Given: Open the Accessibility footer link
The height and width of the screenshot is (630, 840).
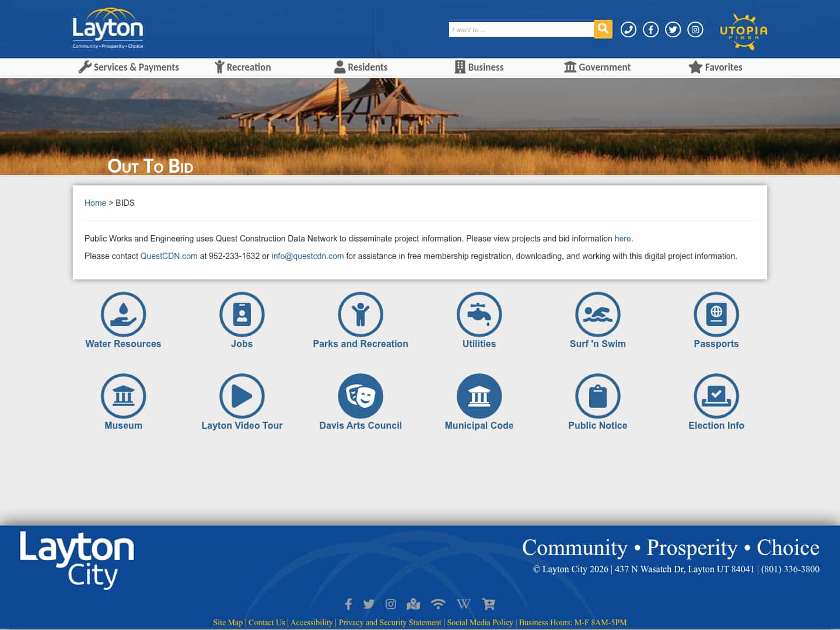Looking at the screenshot, I should (x=311, y=622).
